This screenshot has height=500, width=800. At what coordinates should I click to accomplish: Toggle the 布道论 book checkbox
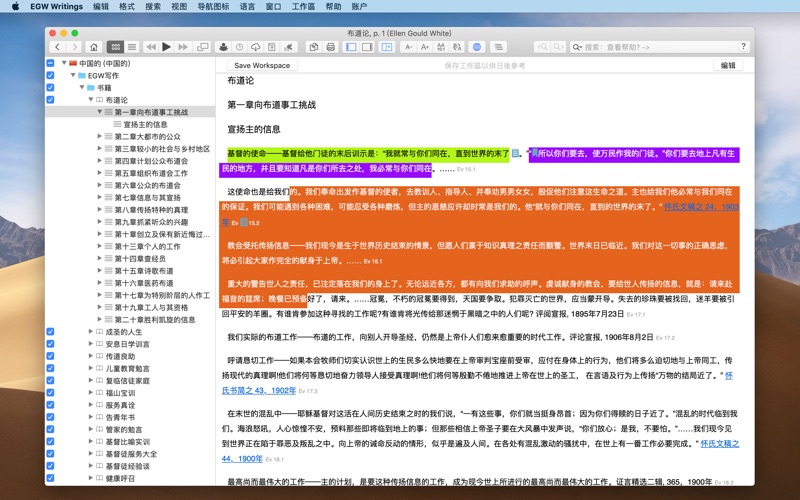click(50, 100)
